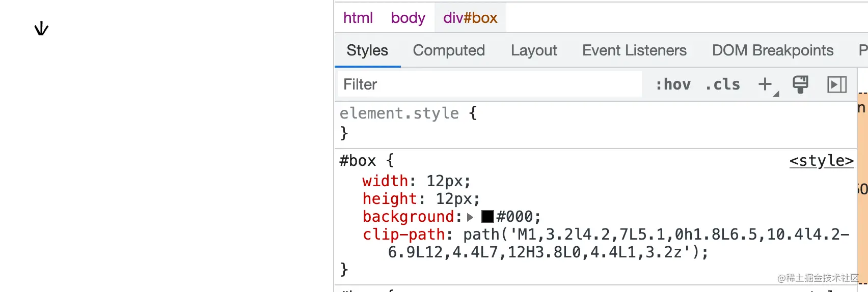Toggle the computed styles sidebar icon

tap(837, 84)
